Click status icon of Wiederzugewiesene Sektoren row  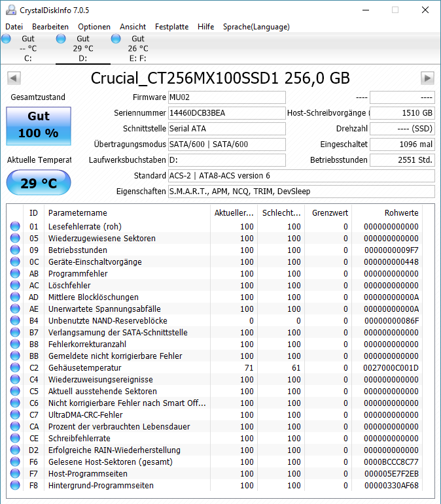click(15, 238)
